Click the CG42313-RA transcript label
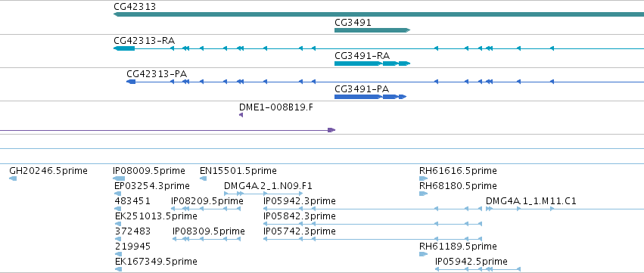Viewport: 644px width, 273px height. [x=144, y=41]
